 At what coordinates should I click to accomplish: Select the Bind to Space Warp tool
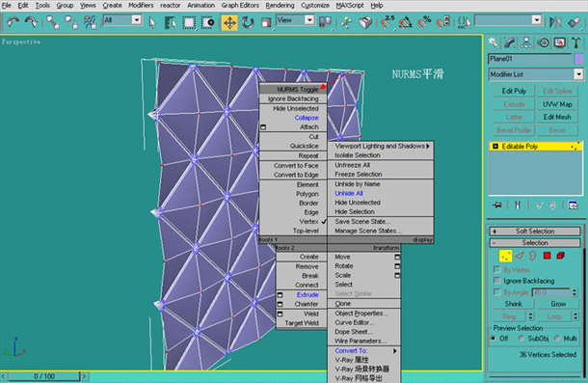tap(90, 22)
